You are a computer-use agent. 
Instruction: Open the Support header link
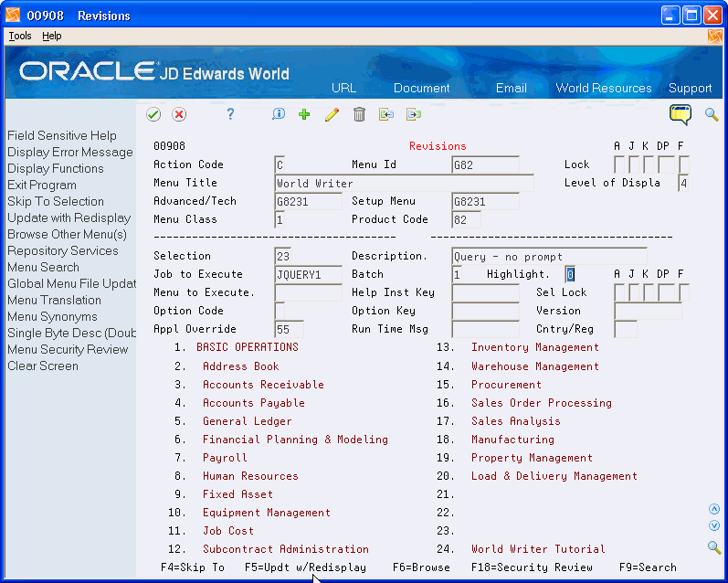point(690,89)
